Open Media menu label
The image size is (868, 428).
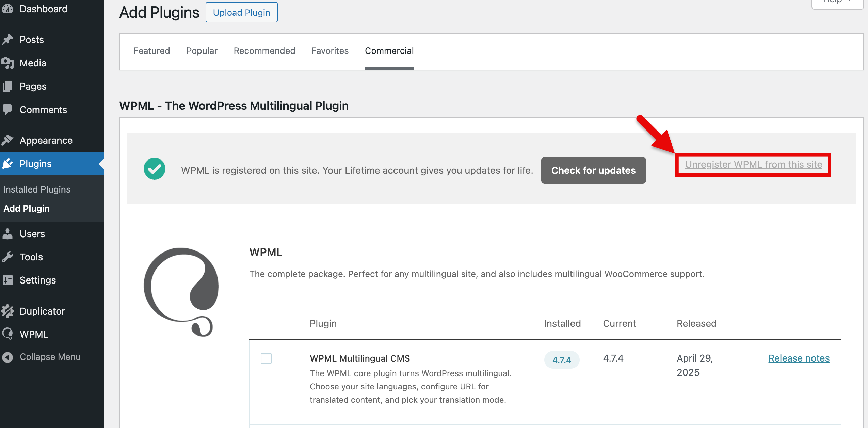33,63
